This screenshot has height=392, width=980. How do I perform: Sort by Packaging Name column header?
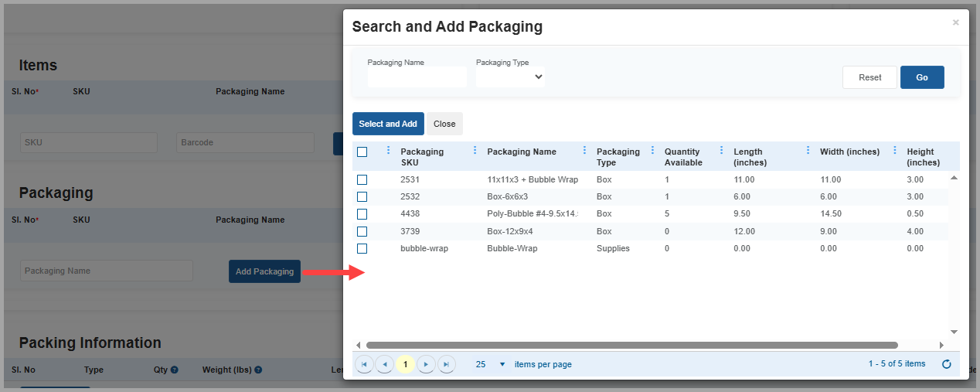click(x=522, y=152)
